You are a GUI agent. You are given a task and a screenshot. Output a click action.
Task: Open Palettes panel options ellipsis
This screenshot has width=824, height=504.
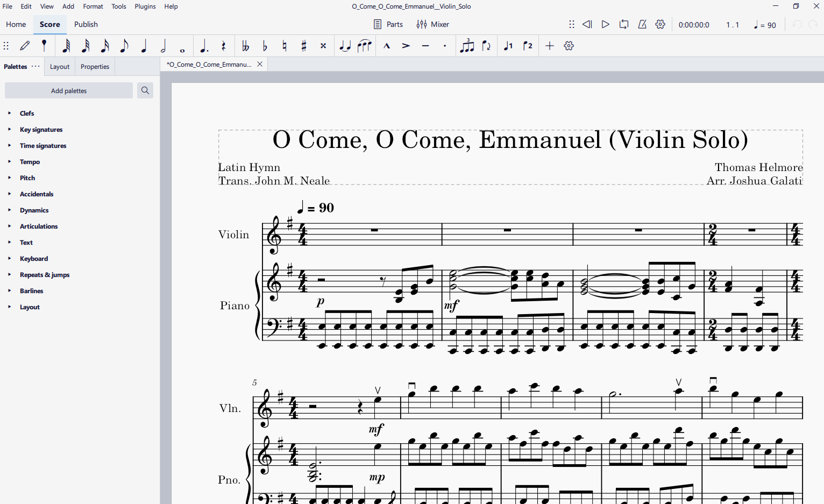tap(35, 66)
